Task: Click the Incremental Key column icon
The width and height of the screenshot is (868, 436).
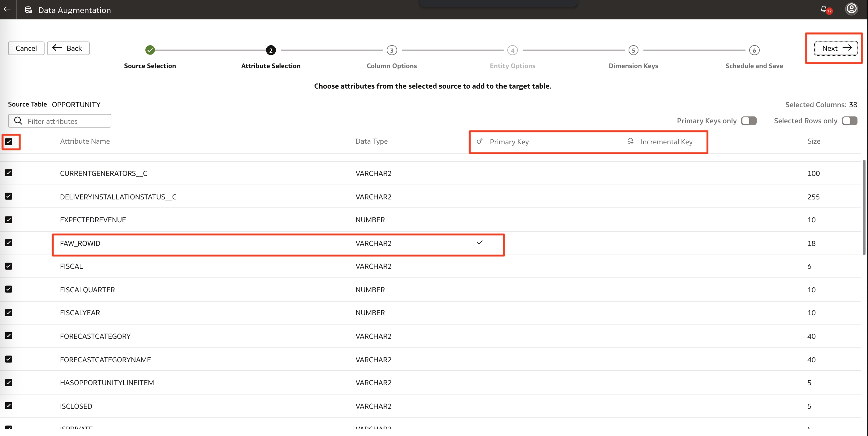Action: tap(630, 141)
